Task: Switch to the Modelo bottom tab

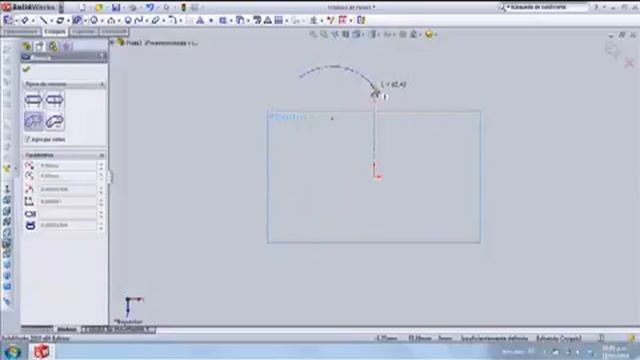Action: click(x=67, y=329)
